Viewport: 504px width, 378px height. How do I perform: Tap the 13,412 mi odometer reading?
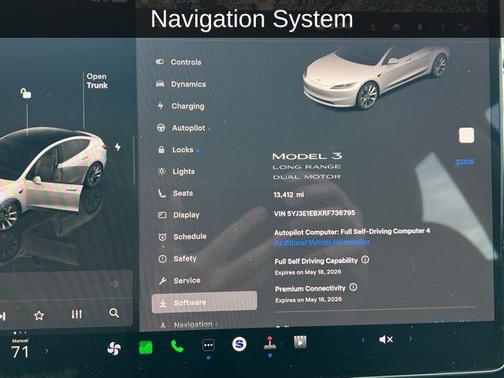pos(289,195)
